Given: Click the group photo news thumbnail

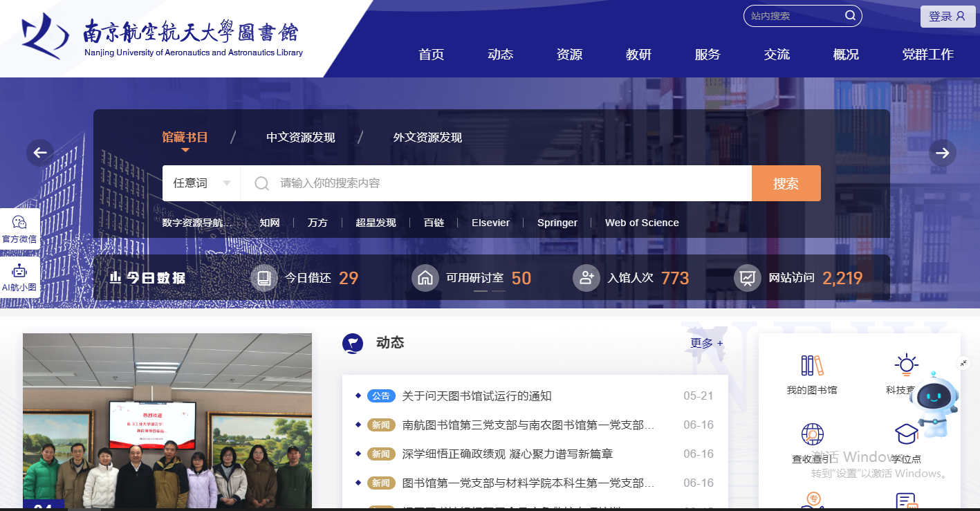Looking at the screenshot, I should 167,421.
